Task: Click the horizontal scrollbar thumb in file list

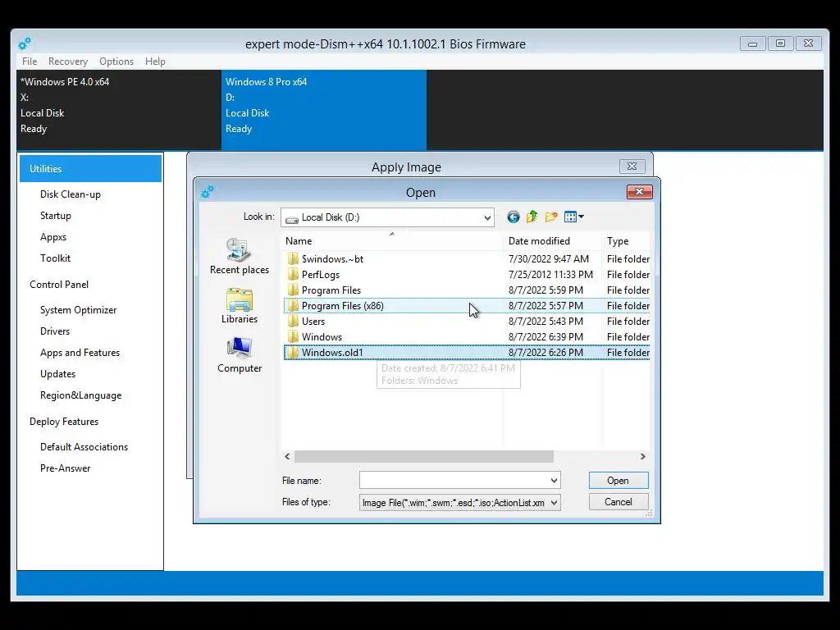Action: (x=424, y=456)
